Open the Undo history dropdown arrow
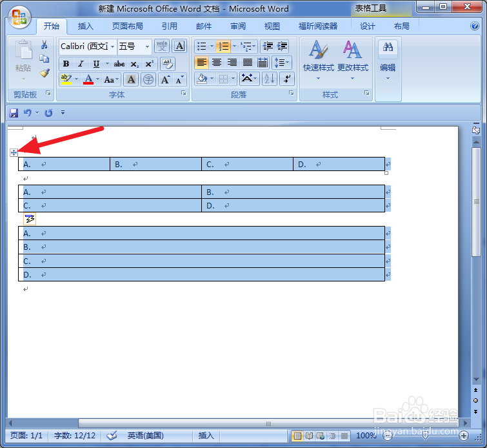This screenshot has height=448, width=487. coord(37,113)
